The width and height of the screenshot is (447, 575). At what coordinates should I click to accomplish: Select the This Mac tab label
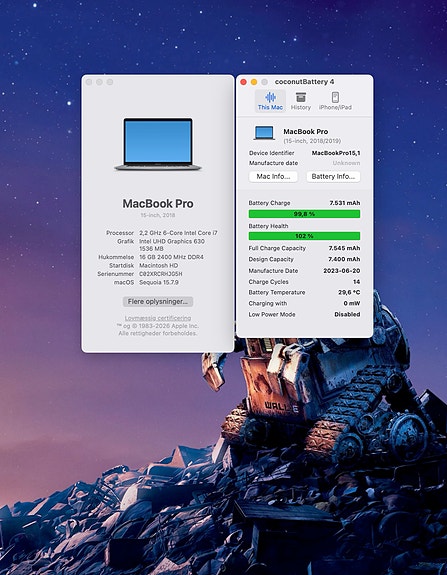pos(270,107)
